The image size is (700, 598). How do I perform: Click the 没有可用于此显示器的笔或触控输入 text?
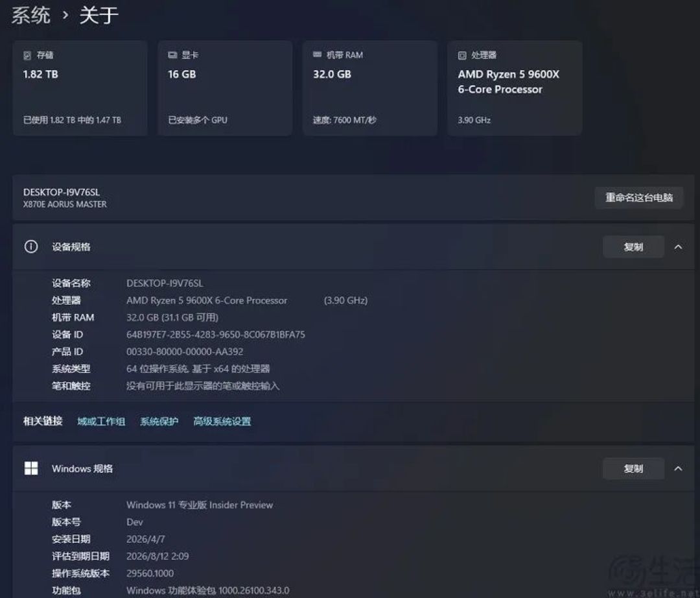203,386
